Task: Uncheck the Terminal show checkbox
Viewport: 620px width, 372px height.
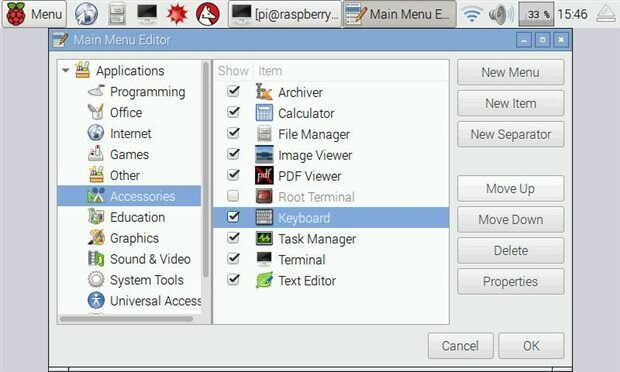Action: [x=233, y=259]
